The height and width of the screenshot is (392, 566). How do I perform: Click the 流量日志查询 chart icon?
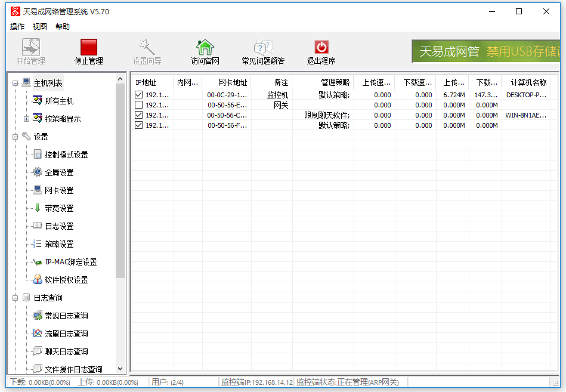tap(38, 333)
